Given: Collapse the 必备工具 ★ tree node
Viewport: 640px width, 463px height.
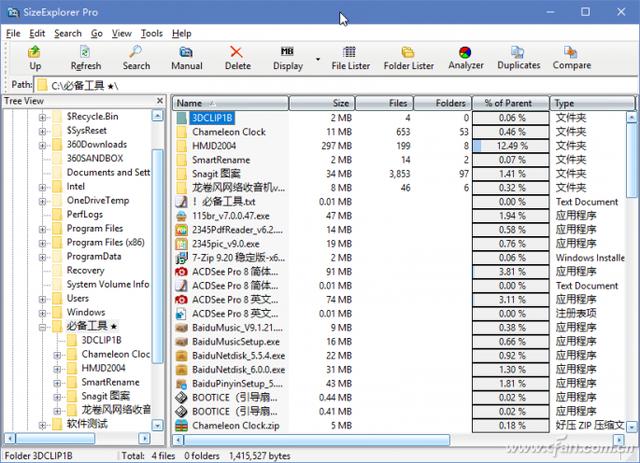Looking at the screenshot, I should click(42, 327).
